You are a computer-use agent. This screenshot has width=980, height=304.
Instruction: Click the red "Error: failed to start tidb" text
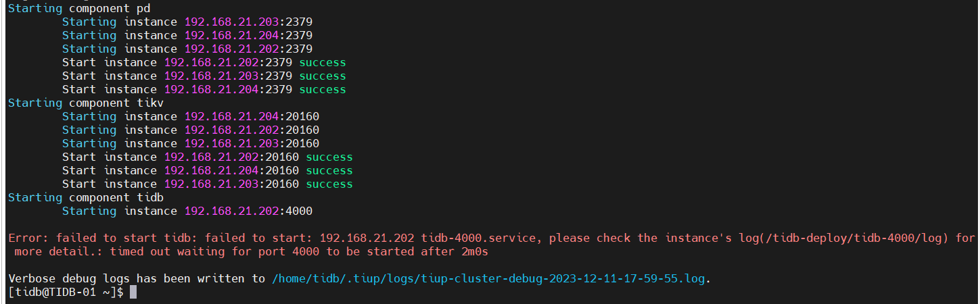(x=101, y=238)
